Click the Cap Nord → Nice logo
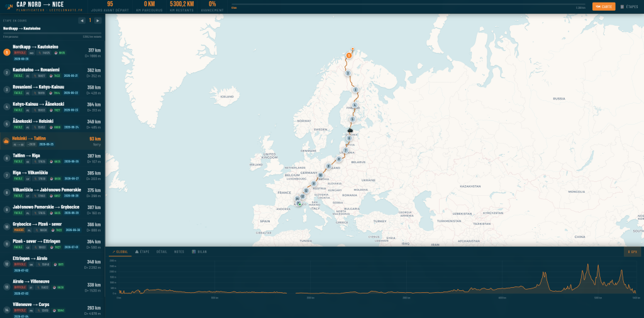The height and width of the screenshot is (318, 644). [x=9, y=6]
